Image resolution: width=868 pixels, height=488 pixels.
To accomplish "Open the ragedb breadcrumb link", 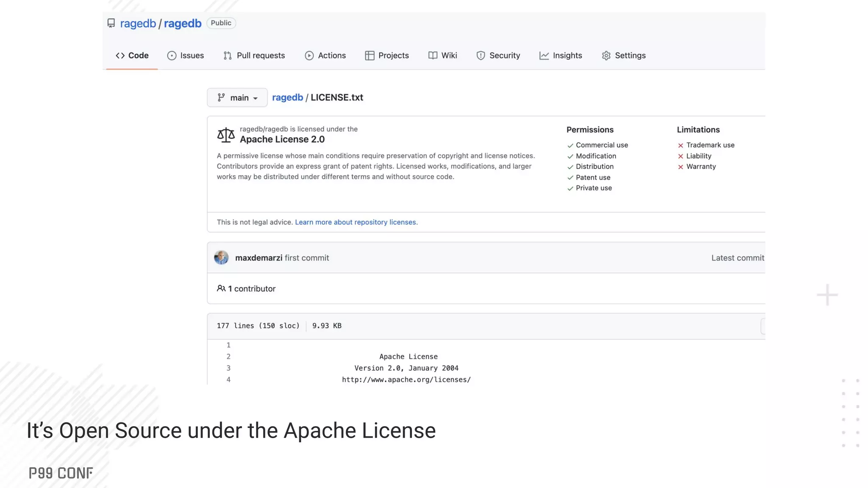I will pos(287,97).
